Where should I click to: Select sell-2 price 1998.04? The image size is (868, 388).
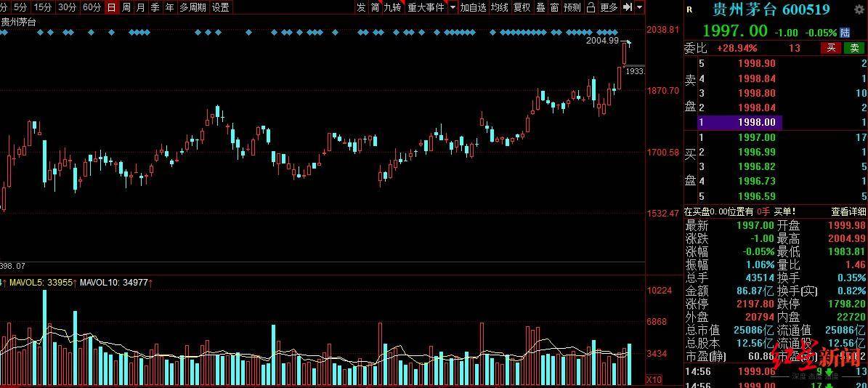pyautogui.click(x=758, y=108)
